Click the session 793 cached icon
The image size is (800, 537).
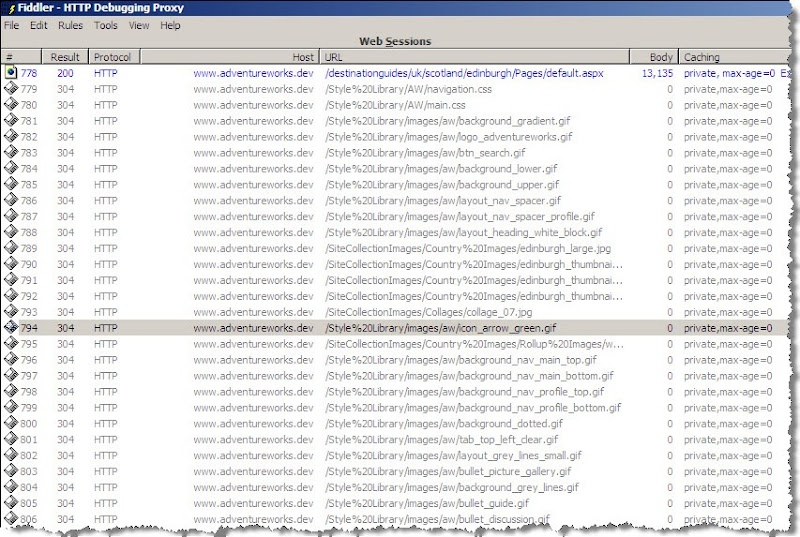click(11, 311)
